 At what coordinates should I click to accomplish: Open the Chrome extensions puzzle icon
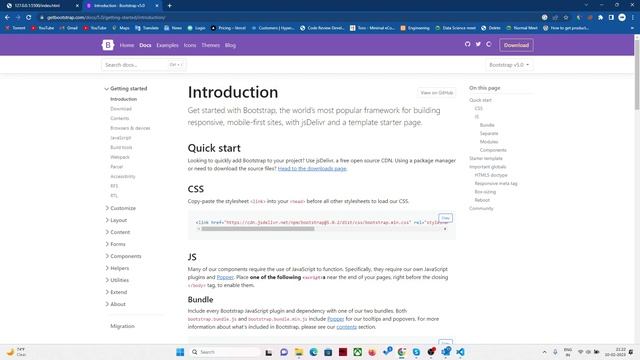coord(600,18)
